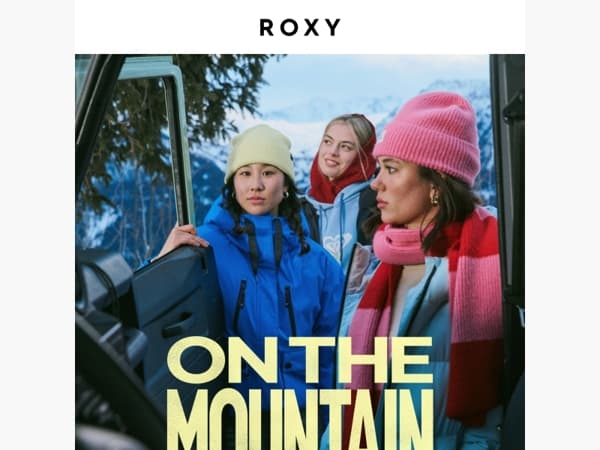Select the pink neck warmer
The image size is (600, 450).
(x=398, y=245)
